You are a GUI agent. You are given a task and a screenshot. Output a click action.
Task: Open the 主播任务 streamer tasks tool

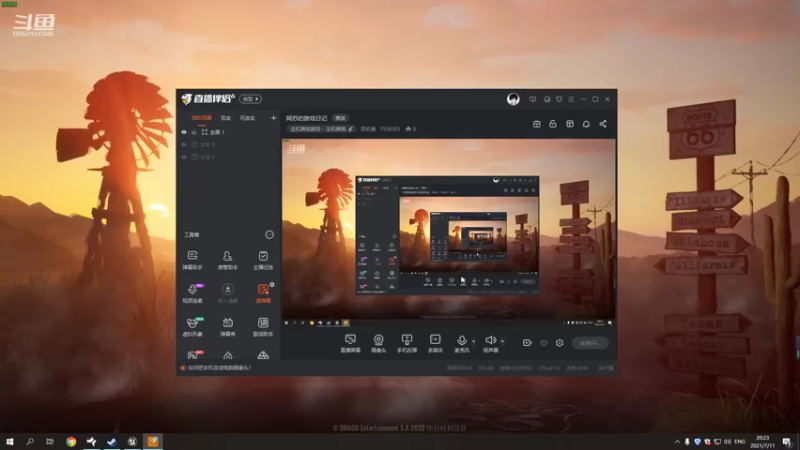(263, 260)
